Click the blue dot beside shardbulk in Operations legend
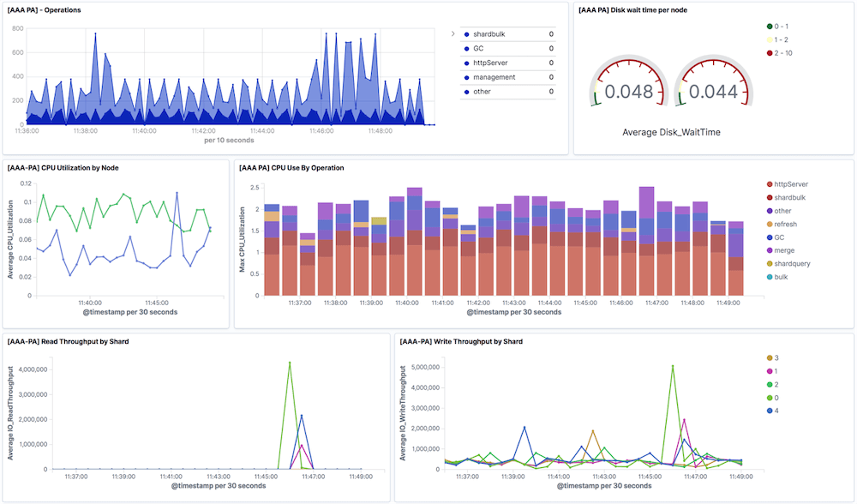 pyautogui.click(x=466, y=35)
